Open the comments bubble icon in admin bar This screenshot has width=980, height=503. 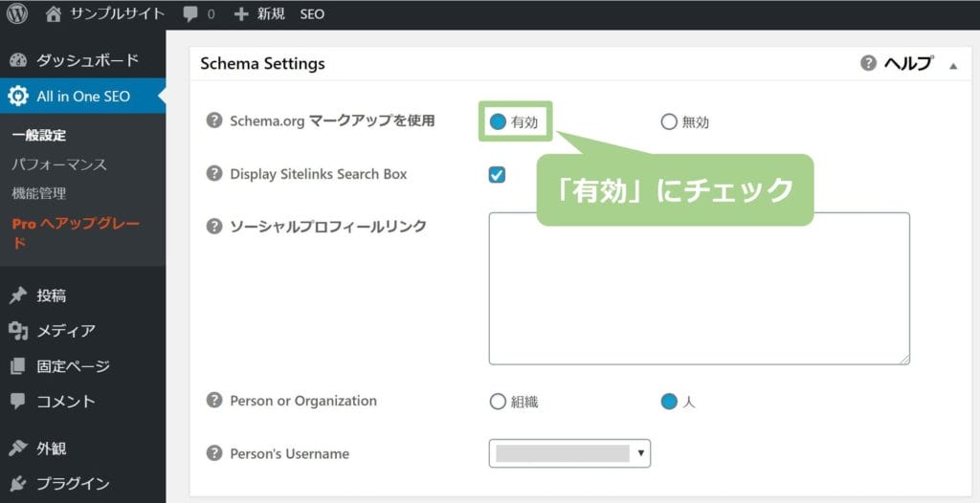(190, 14)
